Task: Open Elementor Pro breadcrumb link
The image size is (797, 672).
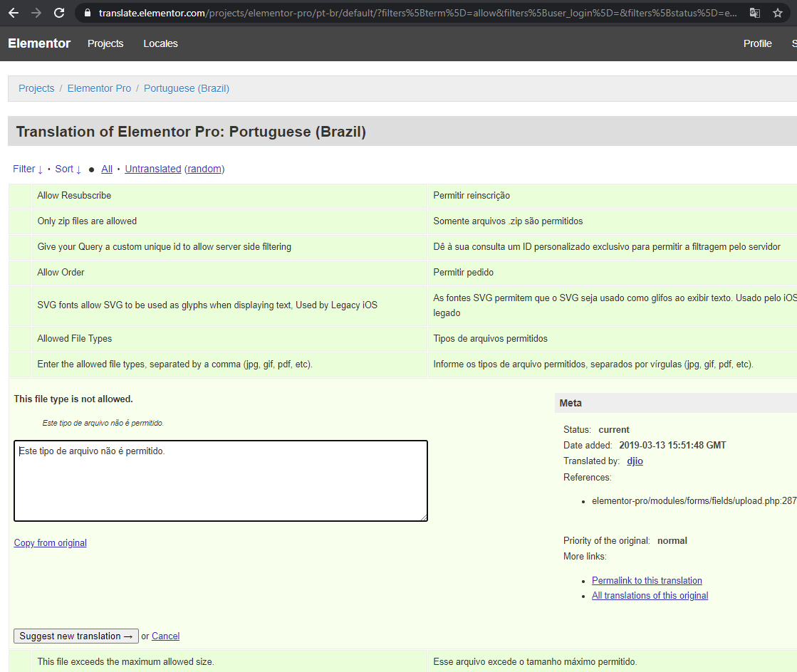Action: point(99,88)
